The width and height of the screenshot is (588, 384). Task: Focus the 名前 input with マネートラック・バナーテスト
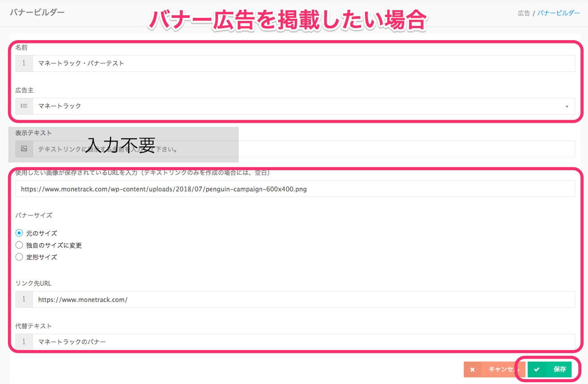304,63
